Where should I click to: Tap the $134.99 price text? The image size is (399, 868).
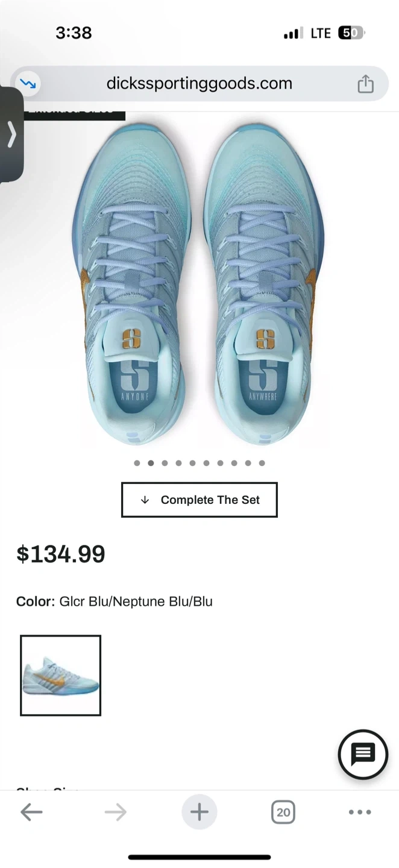[61, 554]
